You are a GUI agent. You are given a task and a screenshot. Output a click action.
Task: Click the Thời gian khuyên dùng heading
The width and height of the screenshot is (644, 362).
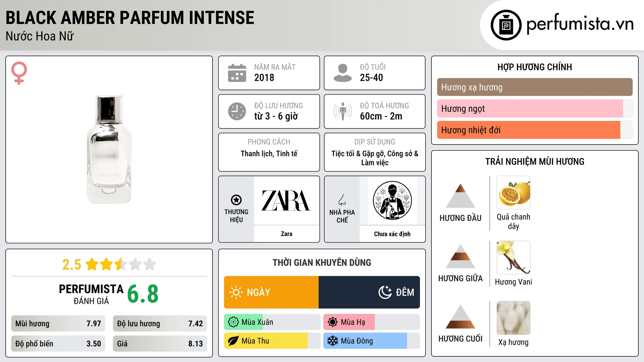tap(322, 263)
